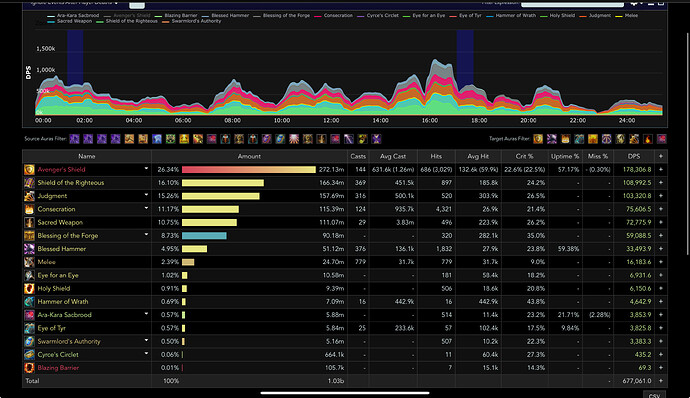
Task: Click the Filter Expression input field
Action: click(572, 4)
